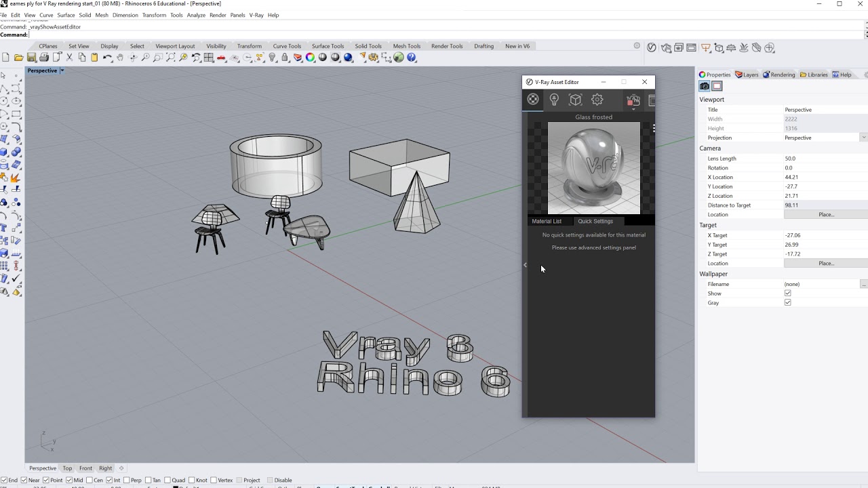Select the camera view properties icon
Image resolution: width=868 pixels, height=488 pixels.
pyautogui.click(x=705, y=86)
